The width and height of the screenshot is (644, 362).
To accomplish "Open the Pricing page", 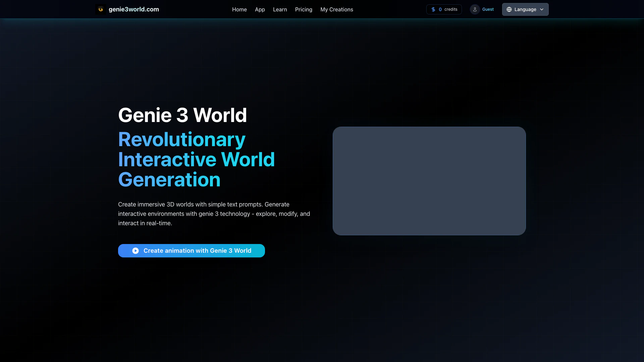I will pyautogui.click(x=304, y=9).
